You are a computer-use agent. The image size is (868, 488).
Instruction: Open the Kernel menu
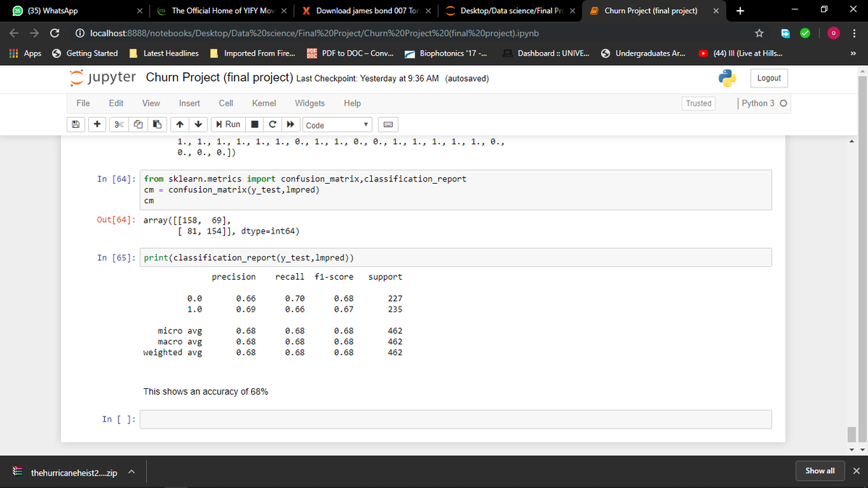[x=264, y=103]
